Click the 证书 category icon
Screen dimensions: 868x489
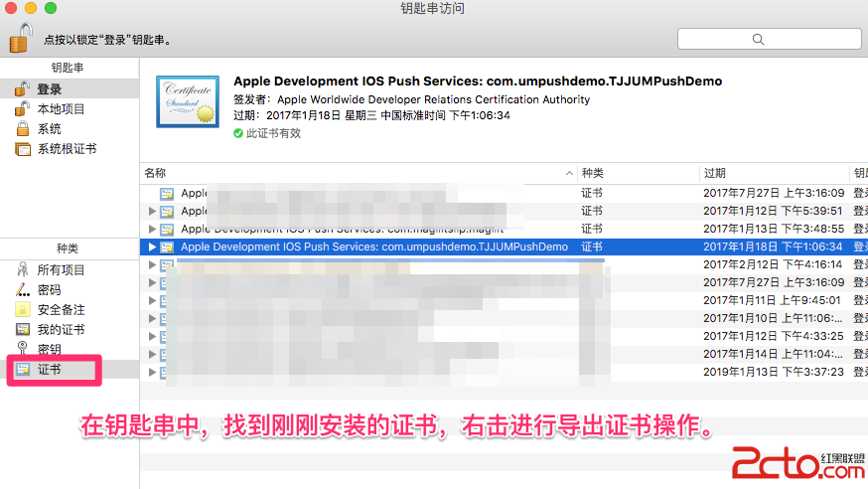(23, 369)
